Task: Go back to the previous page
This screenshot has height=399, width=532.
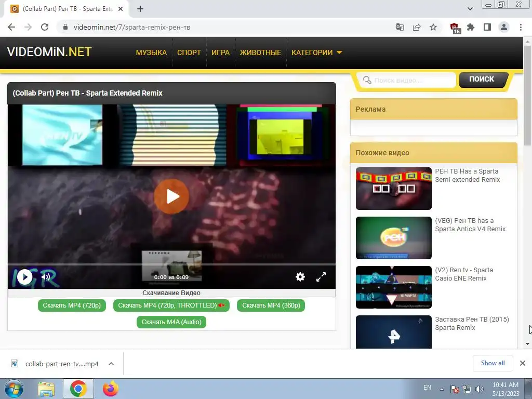Action: click(11, 27)
